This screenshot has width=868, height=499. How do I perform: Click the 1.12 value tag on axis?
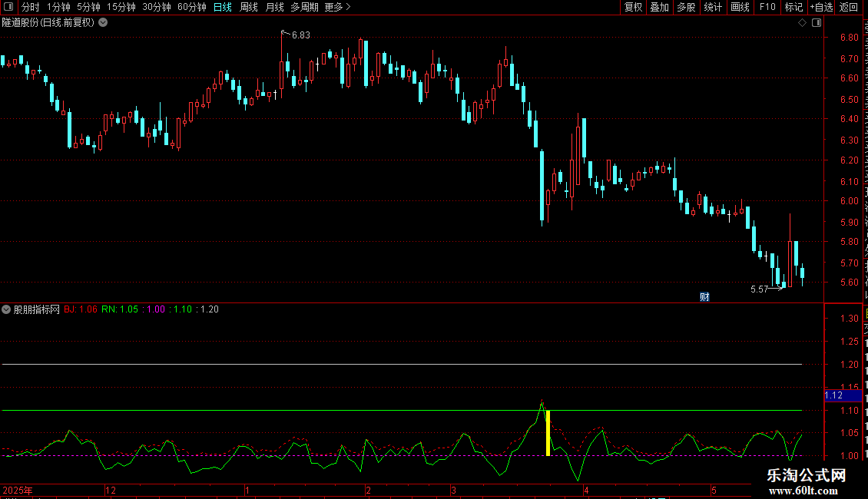843,395
